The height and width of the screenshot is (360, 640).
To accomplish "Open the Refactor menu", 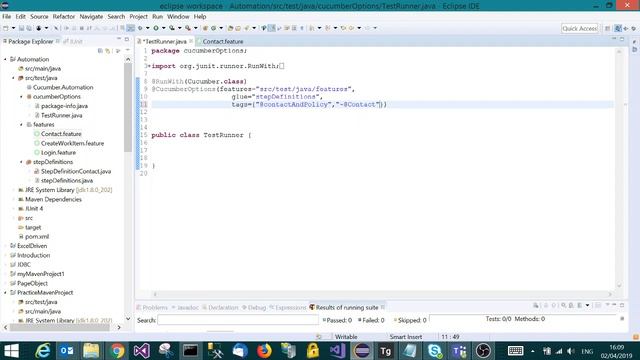I will pyautogui.click(x=64, y=17).
